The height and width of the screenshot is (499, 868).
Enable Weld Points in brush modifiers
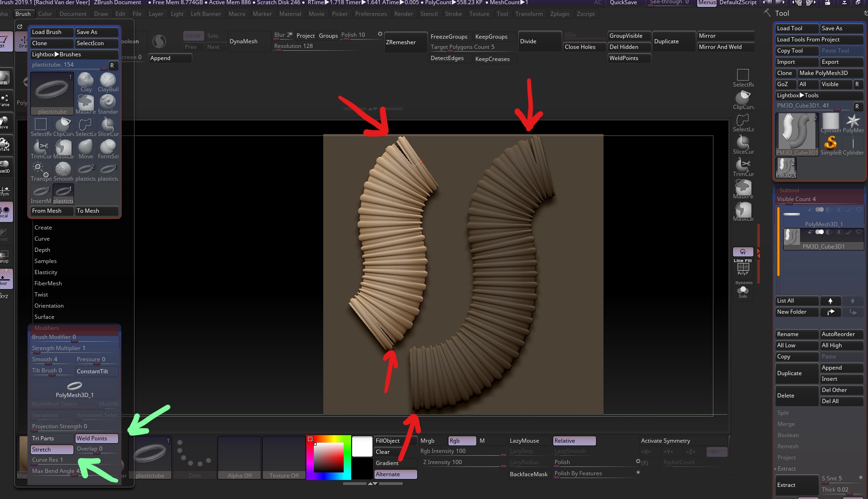[x=95, y=438]
